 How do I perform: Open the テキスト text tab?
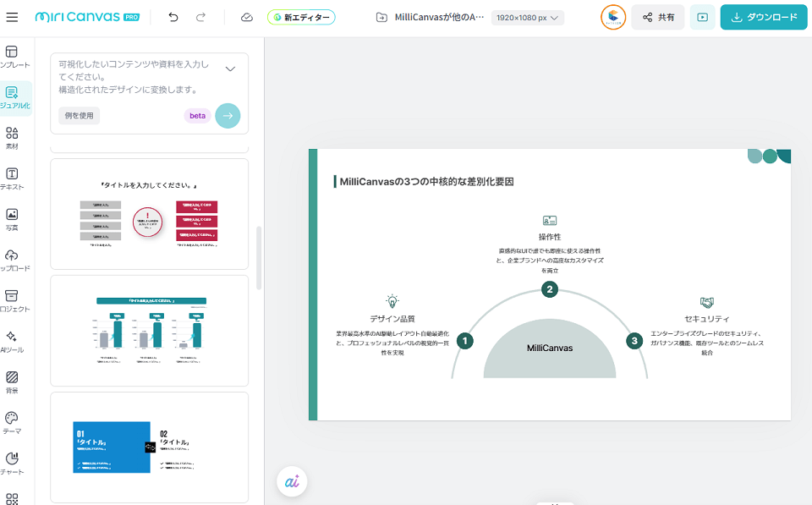pos(12,178)
